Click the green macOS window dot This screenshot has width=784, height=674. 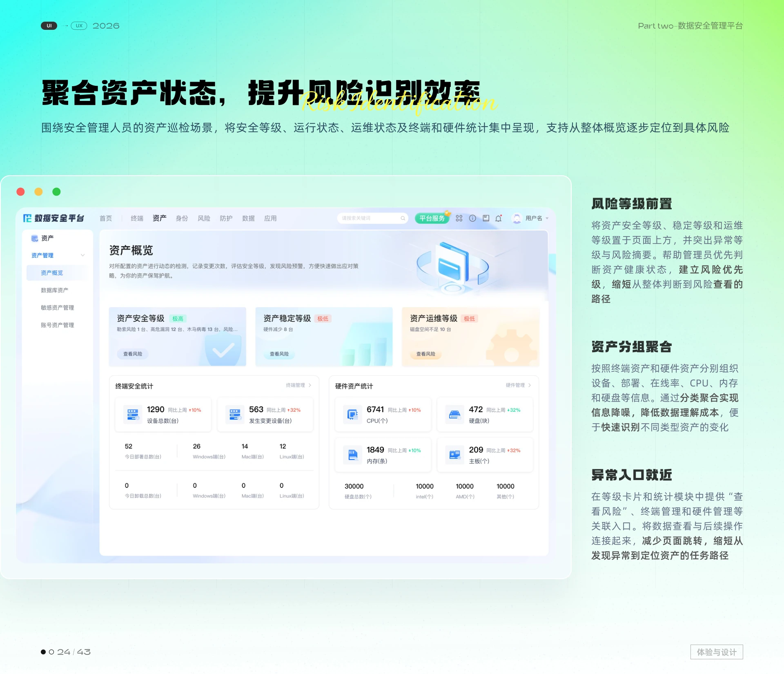click(x=56, y=192)
